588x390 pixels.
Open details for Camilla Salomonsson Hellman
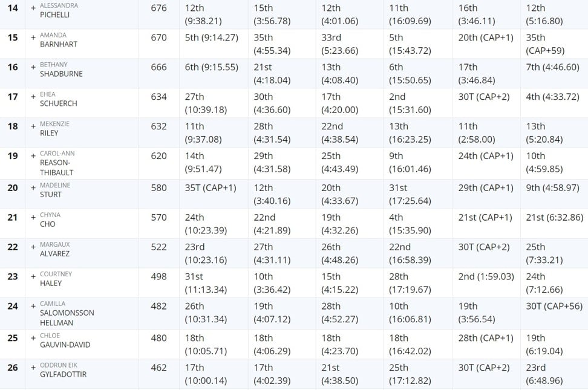click(x=33, y=307)
